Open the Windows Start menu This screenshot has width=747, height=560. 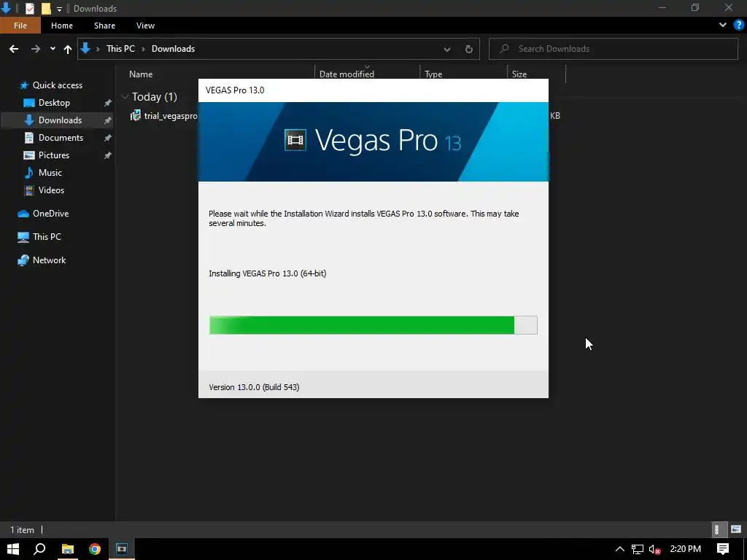coord(13,549)
